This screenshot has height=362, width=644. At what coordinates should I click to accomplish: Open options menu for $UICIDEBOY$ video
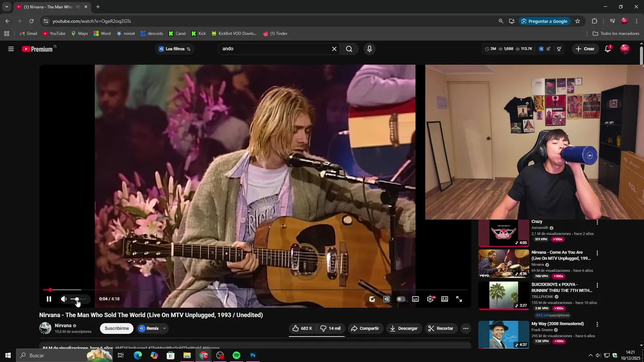[597, 285]
